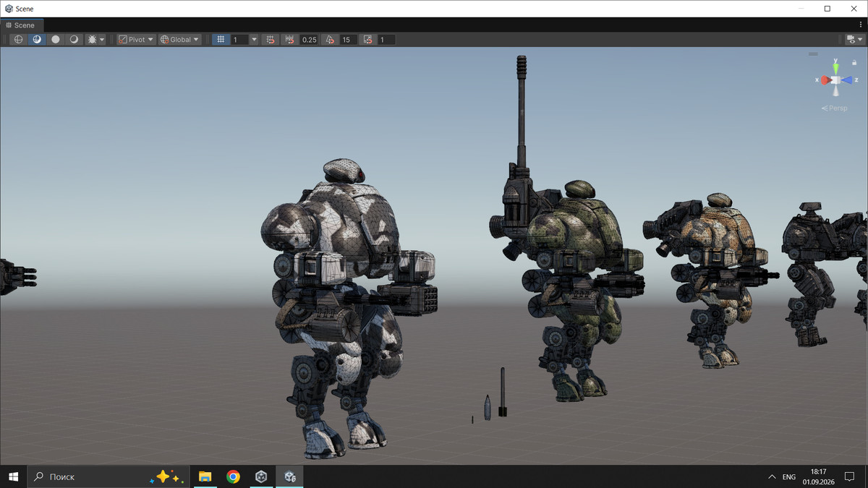Open the scene camera view options dropdown
This screenshot has width=868, height=488.
click(854, 40)
